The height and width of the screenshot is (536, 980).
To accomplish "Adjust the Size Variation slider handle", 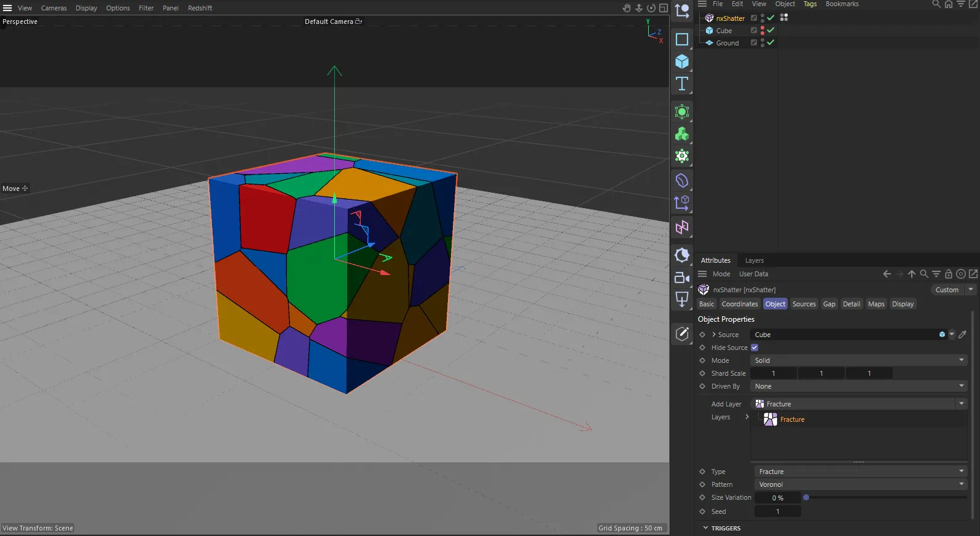I will 806,497.
